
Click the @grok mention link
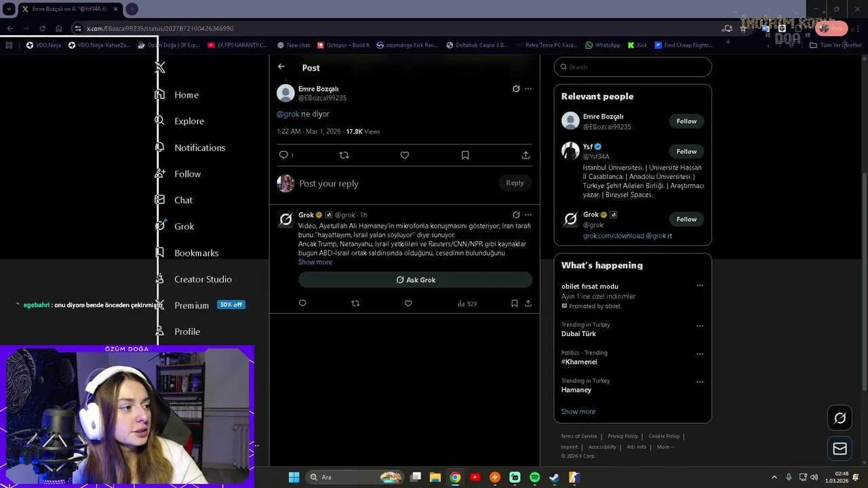point(288,114)
